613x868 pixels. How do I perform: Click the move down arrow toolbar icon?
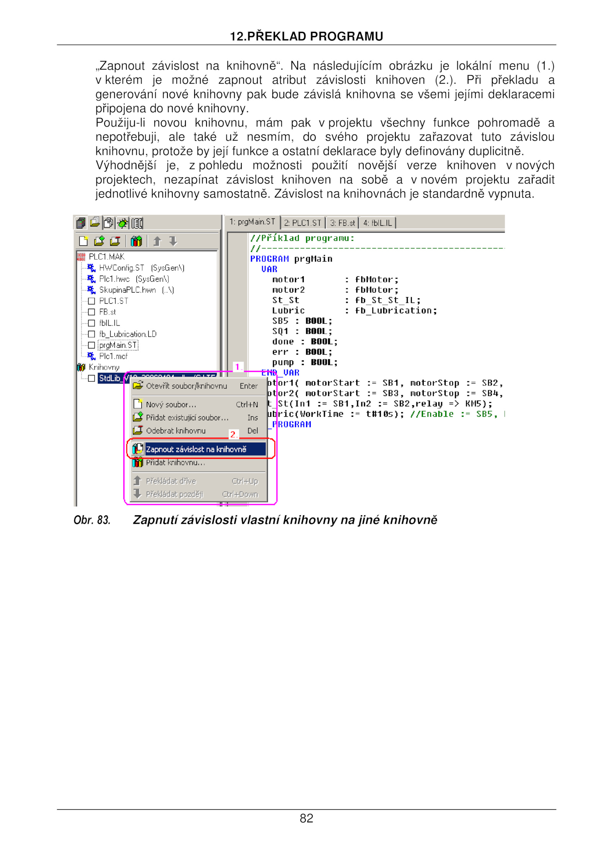tap(173, 241)
